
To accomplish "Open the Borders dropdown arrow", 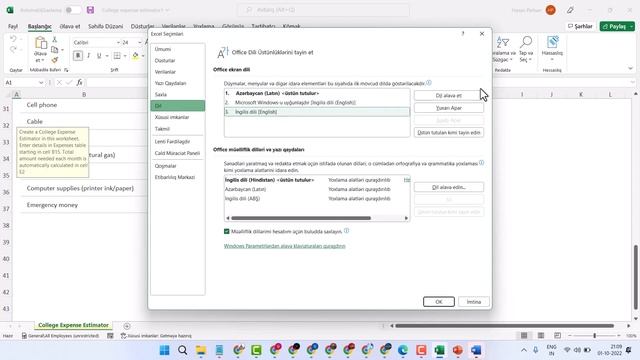I will [x=125, y=56].
